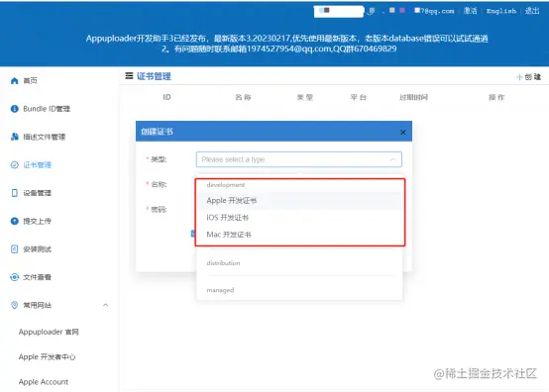Click the Bundle ID管理 info icon
The width and height of the screenshot is (549, 392).
pyautogui.click(x=14, y=109)
